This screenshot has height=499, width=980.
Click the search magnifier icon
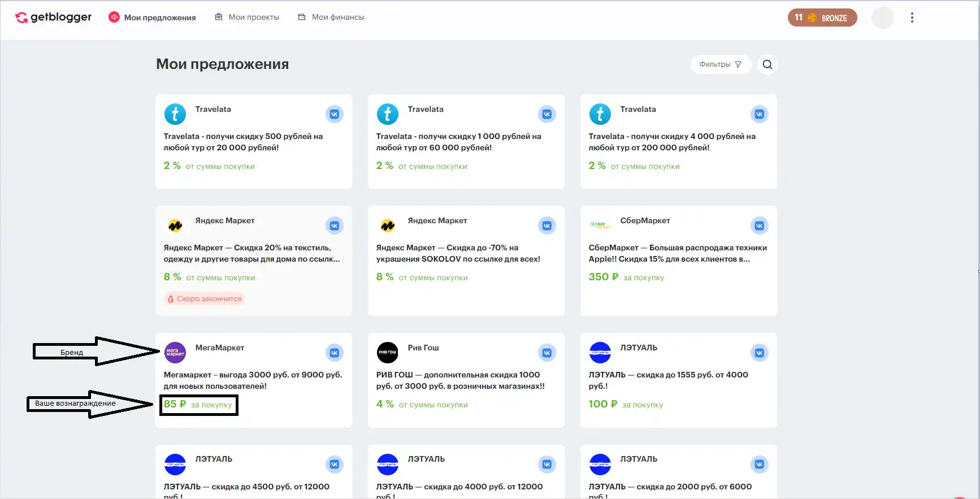click(x=767, y=64)
